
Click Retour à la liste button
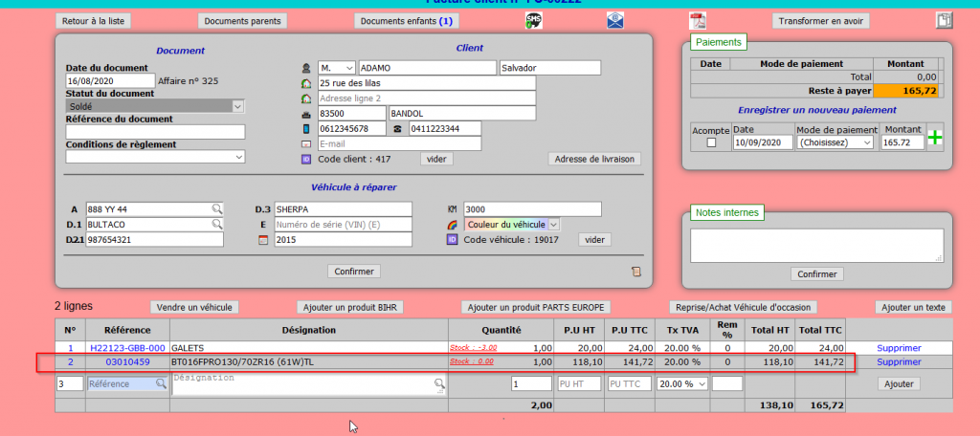(x=93, y=21)
